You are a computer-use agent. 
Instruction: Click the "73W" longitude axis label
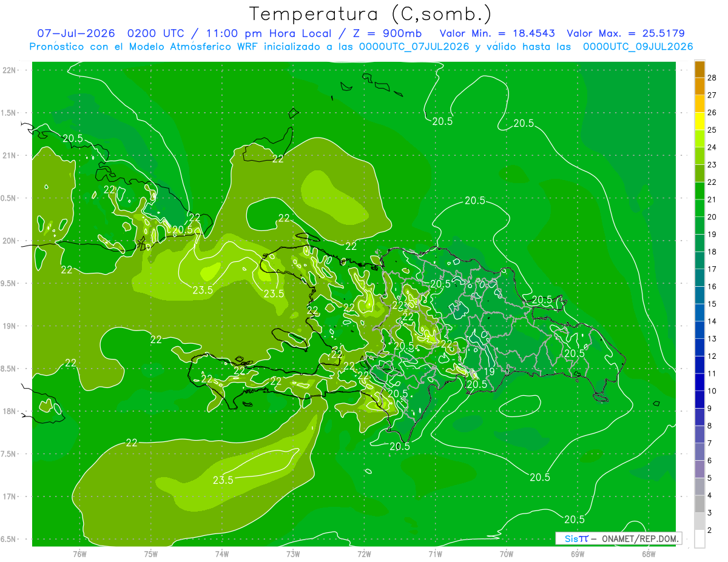(x=293, y=554)
